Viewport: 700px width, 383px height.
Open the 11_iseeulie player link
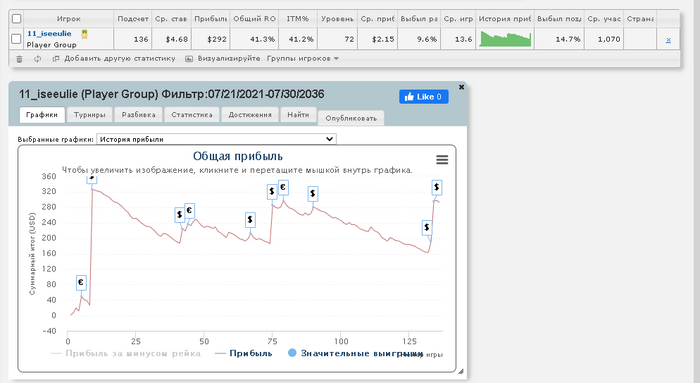(x=49, y=33)
